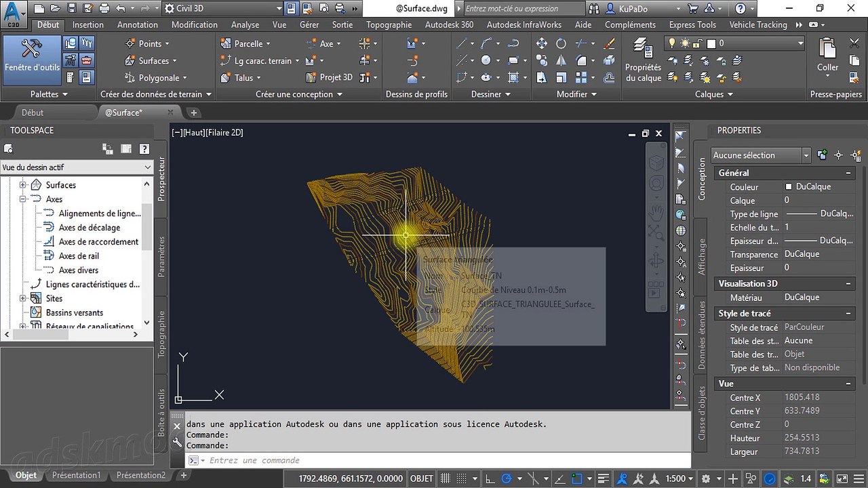Collapse the Général properties section
Viewport: 868px width, 488px height.
point(849,173)
